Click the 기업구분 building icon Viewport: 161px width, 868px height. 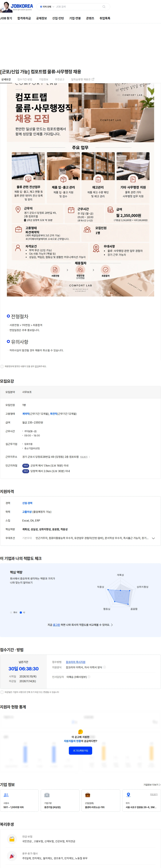pos(47,795)
